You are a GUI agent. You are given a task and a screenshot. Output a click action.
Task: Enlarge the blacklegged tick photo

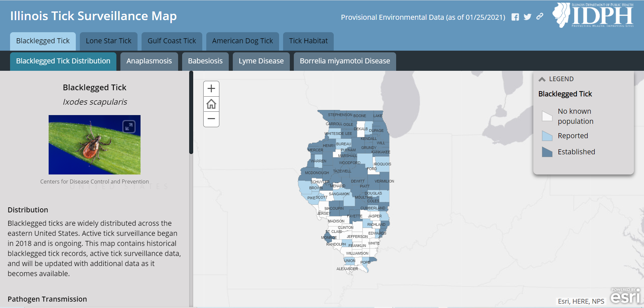(x=129, y=126)
